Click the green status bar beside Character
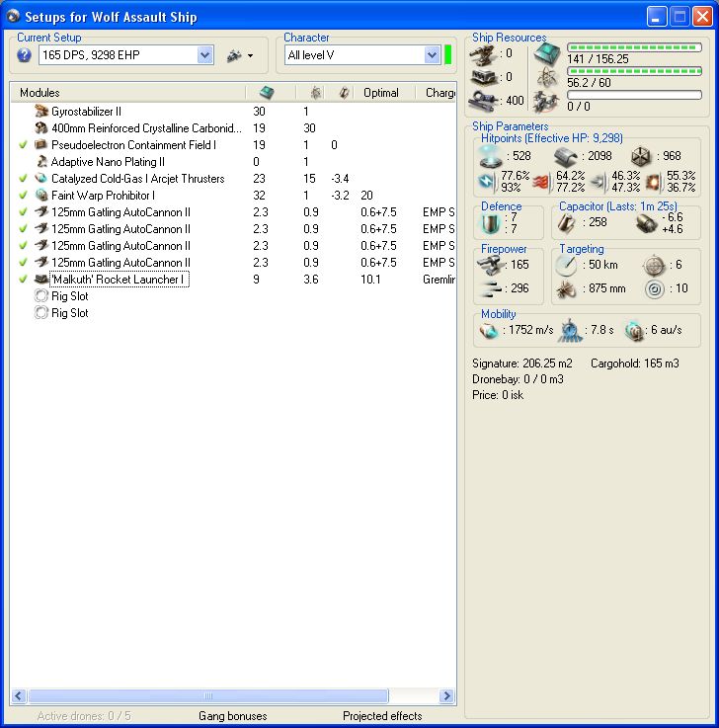The height and width of the screenshot is (728, 719). click(448, 54)
